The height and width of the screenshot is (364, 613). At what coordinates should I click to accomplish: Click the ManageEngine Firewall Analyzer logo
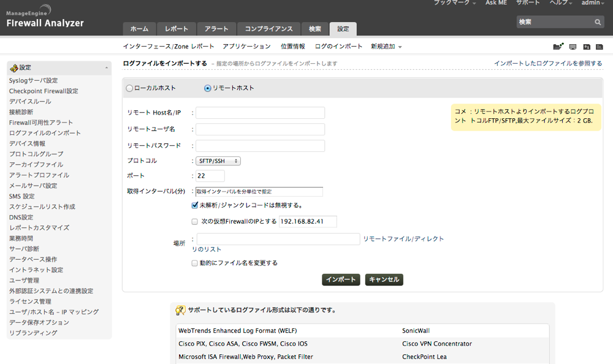(x=45, y=17)
